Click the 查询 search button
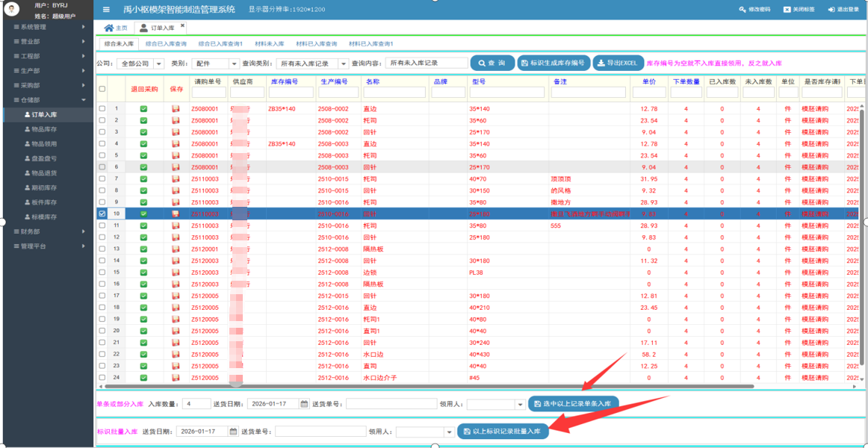Viewport: 868px width, 448px height. pyautogui.click(x=492, y=63)
